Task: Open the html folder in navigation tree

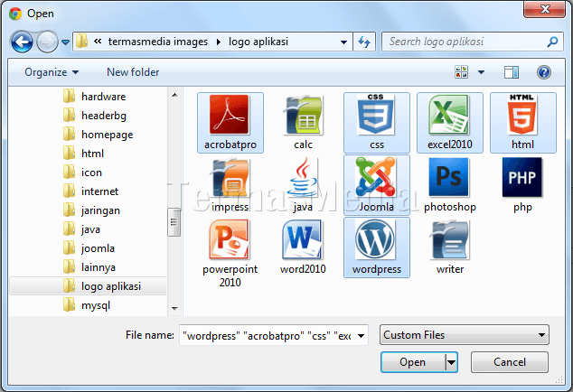Action: click(x=83, y=154)
